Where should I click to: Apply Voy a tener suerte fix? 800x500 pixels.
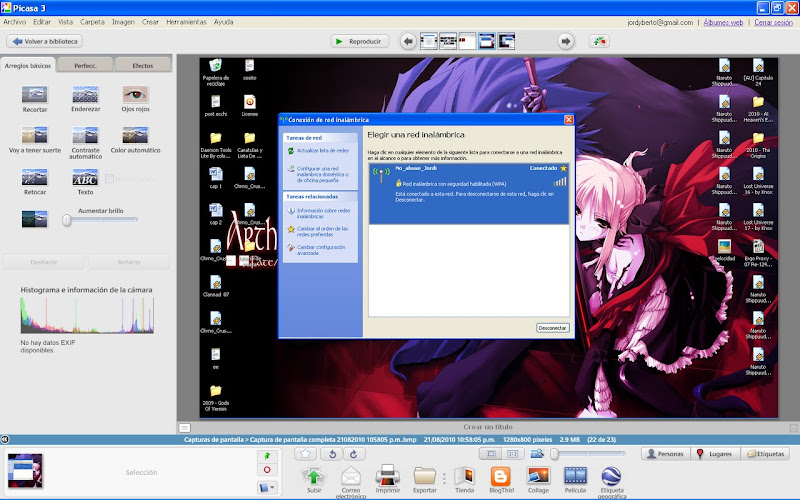pyautogui.click(x=35, y=136)
